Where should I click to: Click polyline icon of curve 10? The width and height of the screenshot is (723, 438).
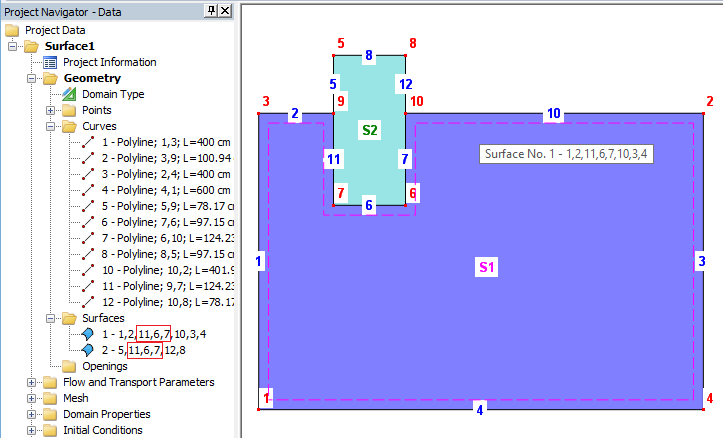point(88,270)
